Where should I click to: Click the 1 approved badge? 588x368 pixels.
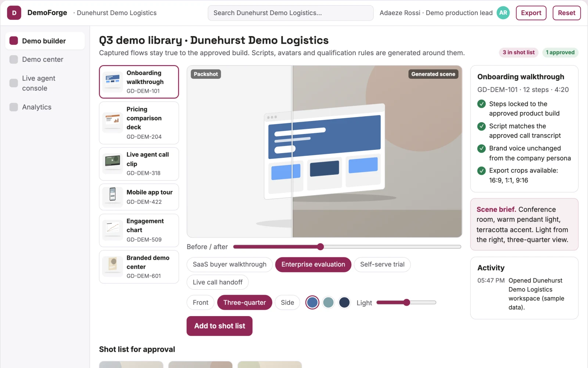pyautogui.click(x=560, y=53)
